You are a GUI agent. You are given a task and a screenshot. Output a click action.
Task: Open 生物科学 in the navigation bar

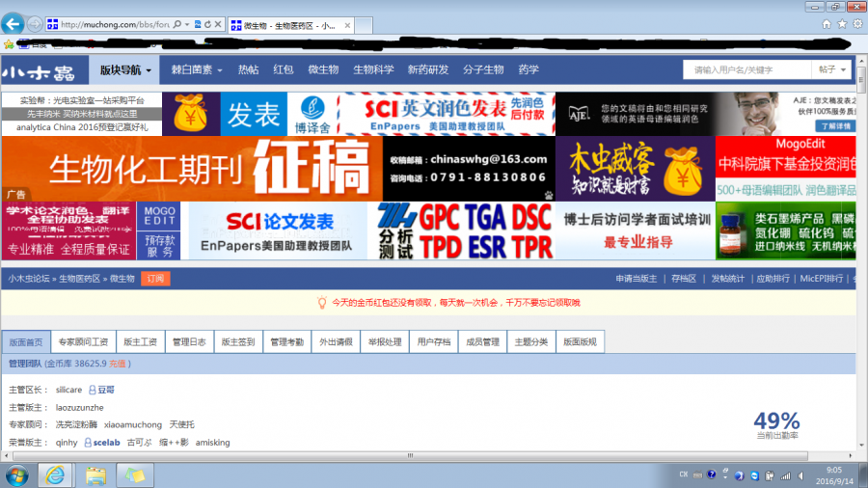click(373, 69)
